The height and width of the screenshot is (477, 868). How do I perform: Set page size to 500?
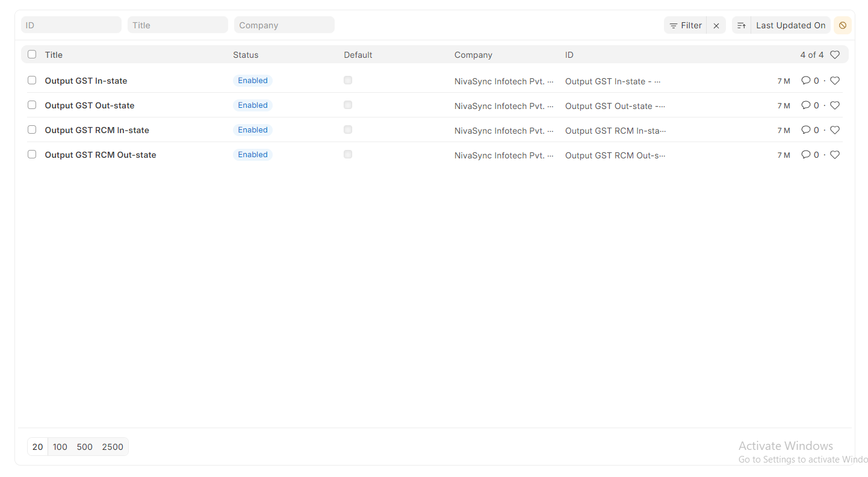(85, 447)
